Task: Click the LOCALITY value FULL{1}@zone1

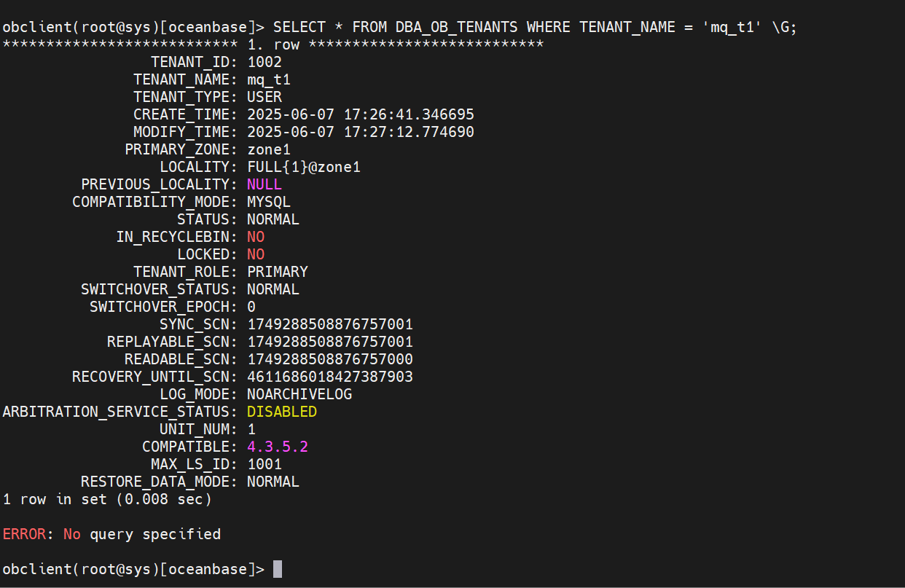Action: point(304,167)
